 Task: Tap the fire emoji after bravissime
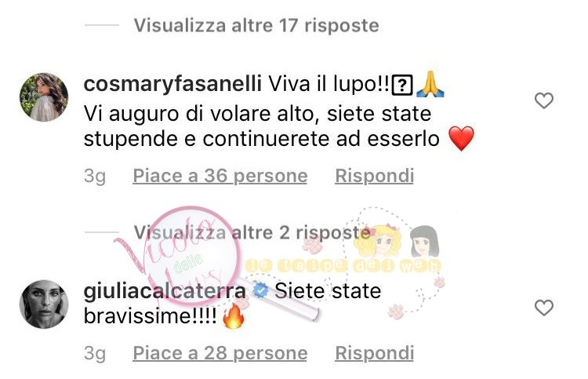pos(234,316)
